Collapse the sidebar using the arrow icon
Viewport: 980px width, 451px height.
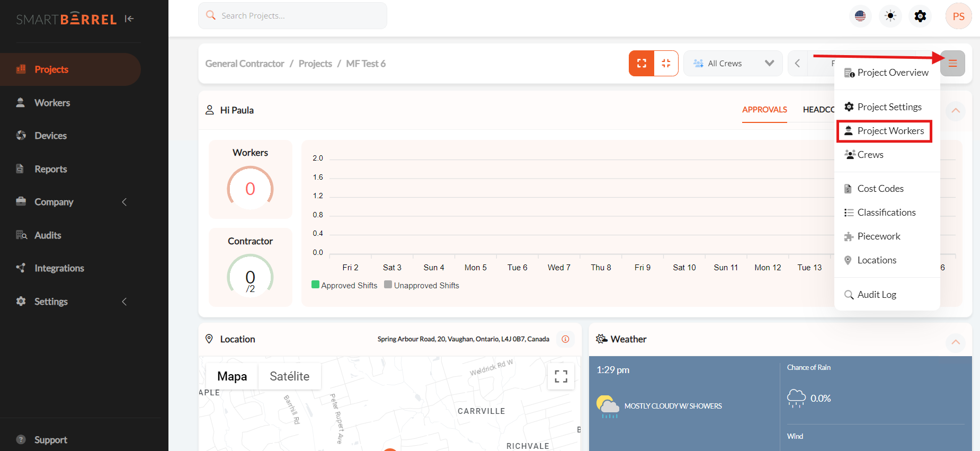point(129,19)
